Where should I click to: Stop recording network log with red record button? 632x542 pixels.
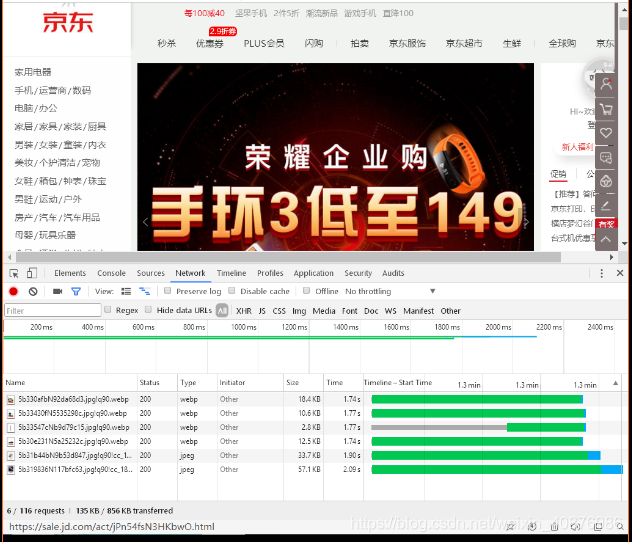click(13, 291)
